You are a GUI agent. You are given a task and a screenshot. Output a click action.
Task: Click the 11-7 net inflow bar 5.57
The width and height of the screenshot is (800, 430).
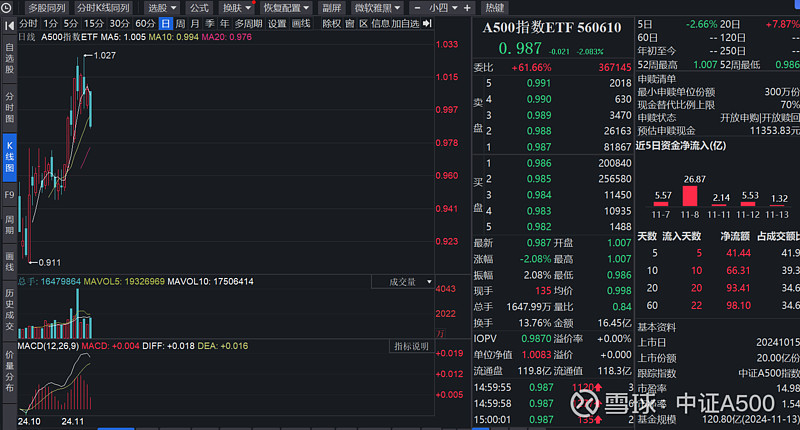[x=661, y=203]
